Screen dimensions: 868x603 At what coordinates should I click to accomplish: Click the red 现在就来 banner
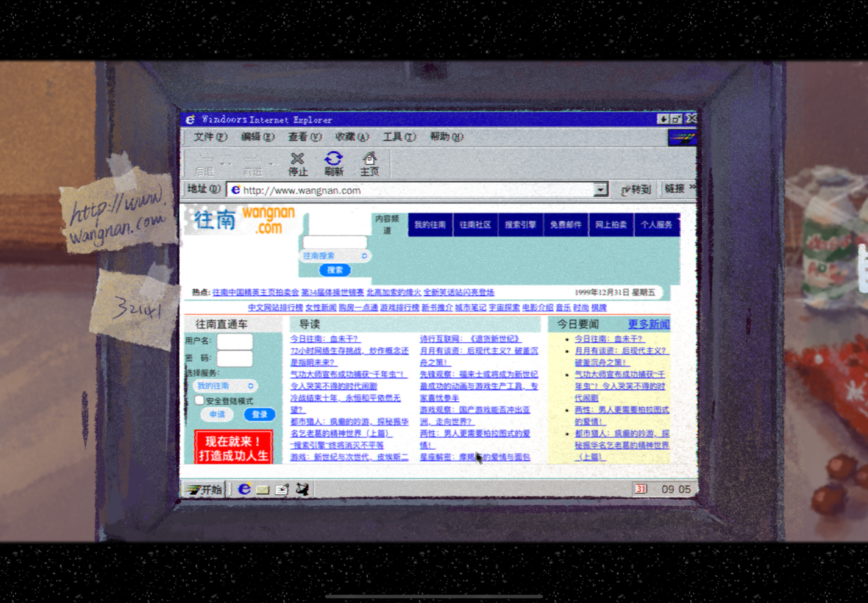point(234,447)
